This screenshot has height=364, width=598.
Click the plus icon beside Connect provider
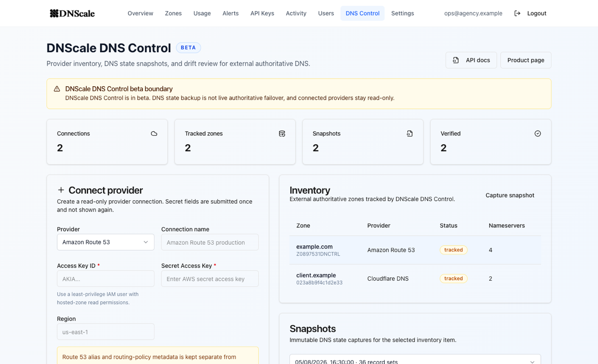tap(61, 190)
